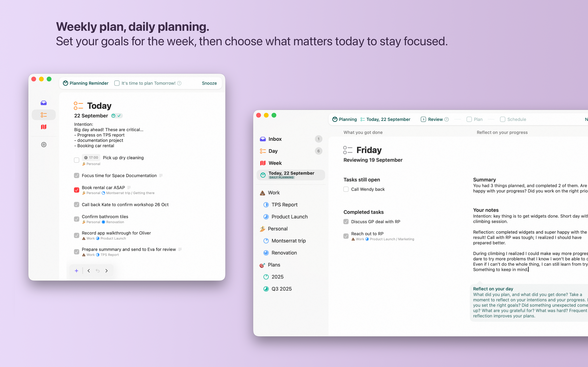Select the red Week map icon in compact sidebar
588x367 pixels.
point(43,127)
